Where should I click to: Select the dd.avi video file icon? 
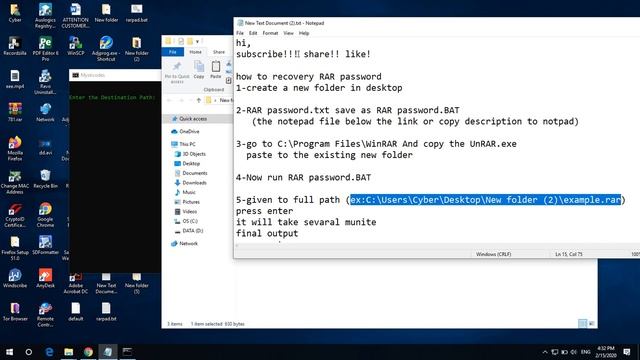pos(45,147)
